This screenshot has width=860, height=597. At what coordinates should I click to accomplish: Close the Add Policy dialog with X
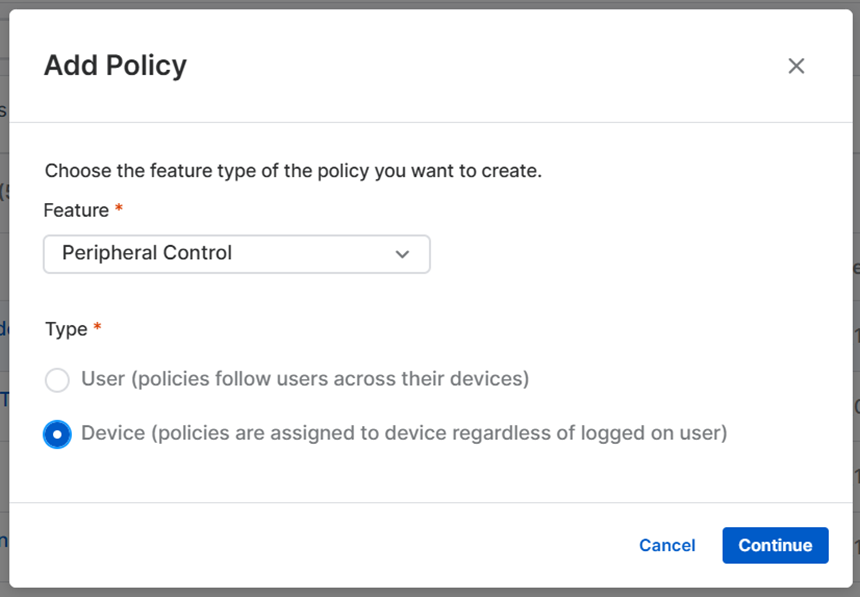[796, 66]
